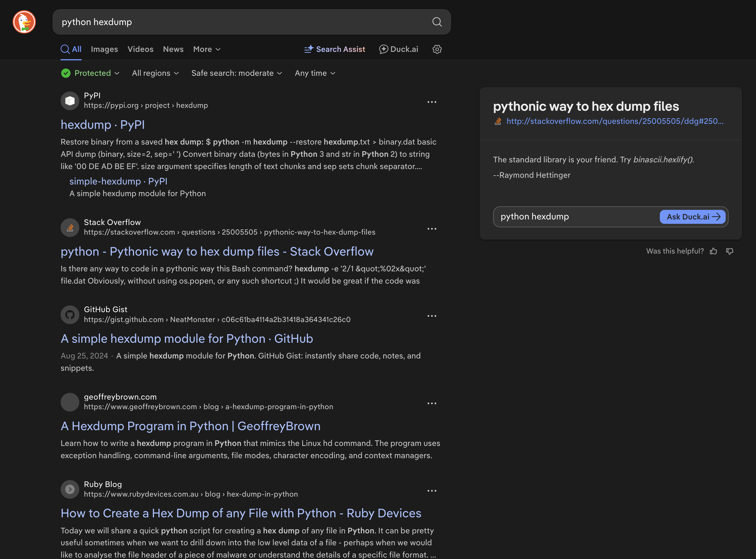Screen dimensions: 756x559
Task: Open Duck.ai chat
Action: [x=399, y=50]
